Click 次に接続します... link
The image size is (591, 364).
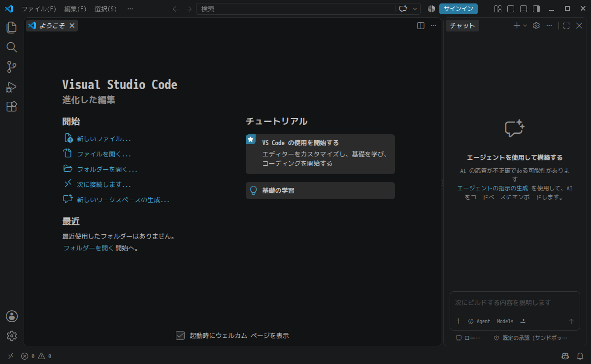104,184
